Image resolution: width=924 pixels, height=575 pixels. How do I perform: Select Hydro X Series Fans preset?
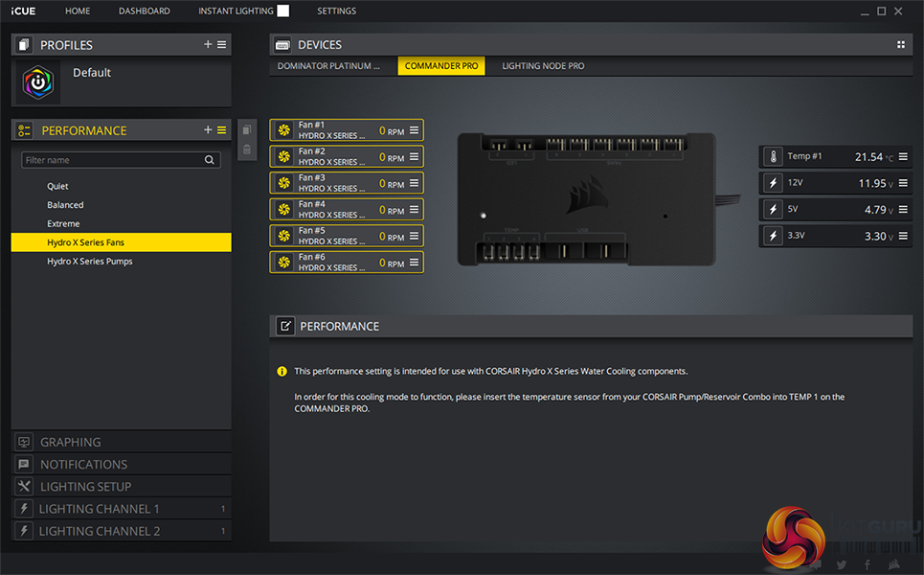(x=121, y=242)
